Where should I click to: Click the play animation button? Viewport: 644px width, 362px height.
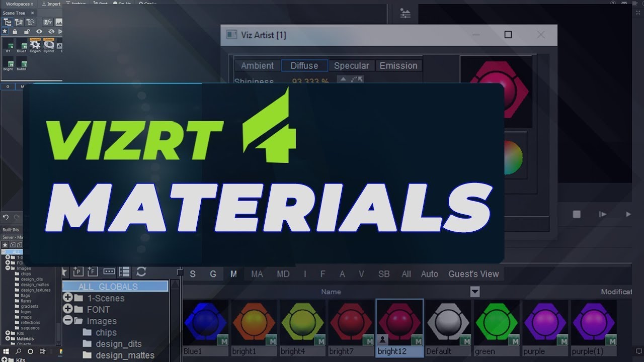point(628,214)
